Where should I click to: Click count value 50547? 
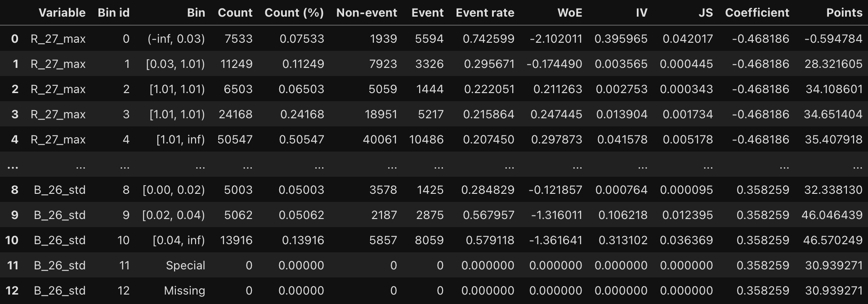(235, 139)
